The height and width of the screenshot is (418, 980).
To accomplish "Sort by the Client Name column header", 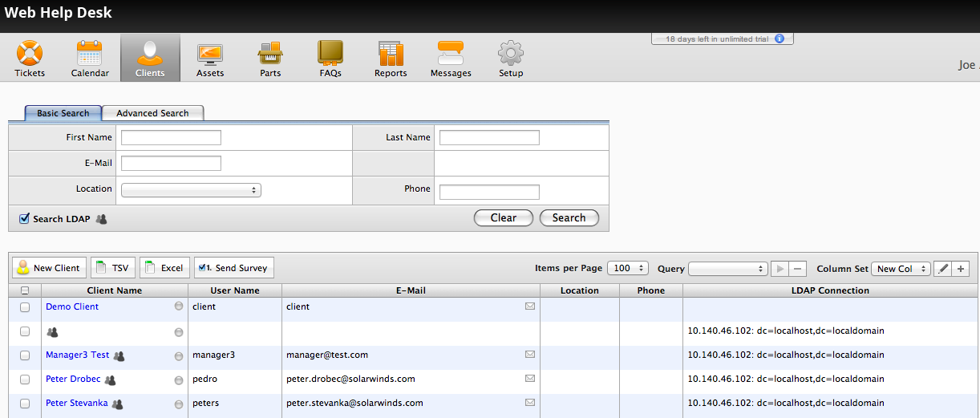I will pyautogui.click(x=115, y=290).
